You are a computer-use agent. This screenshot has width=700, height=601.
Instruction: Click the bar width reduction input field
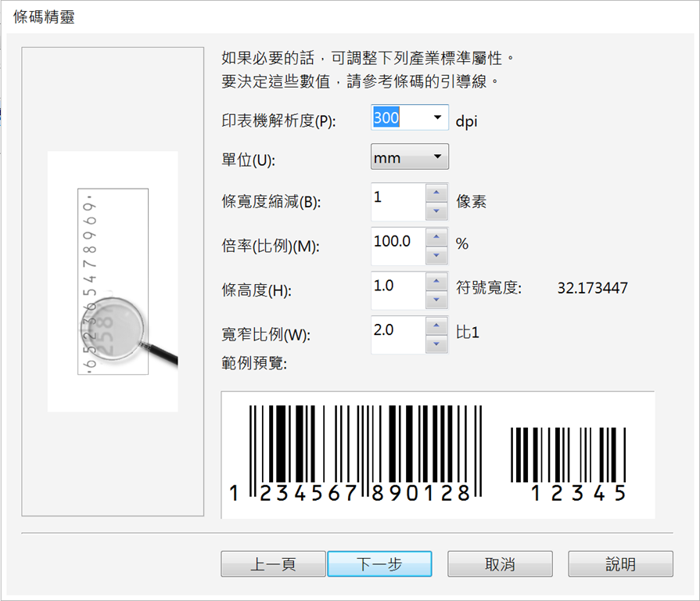(x=398, y=201)
